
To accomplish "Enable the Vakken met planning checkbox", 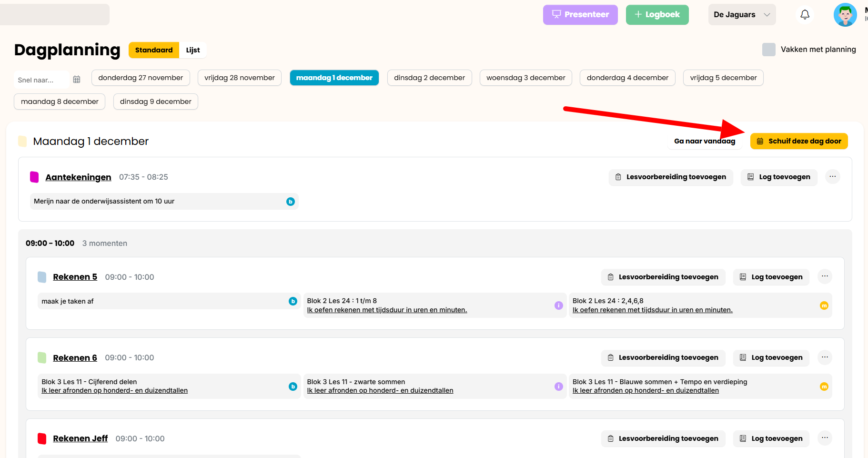I will [768, 50].
